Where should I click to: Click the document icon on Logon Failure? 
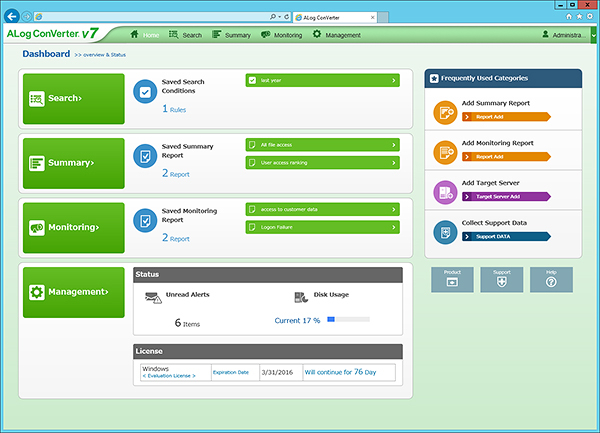(x=252, y=227)
